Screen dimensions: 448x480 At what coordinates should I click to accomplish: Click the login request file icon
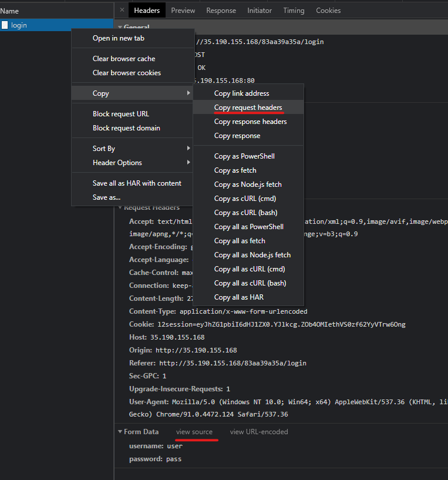pyautogui.click(x=5, y=25)
